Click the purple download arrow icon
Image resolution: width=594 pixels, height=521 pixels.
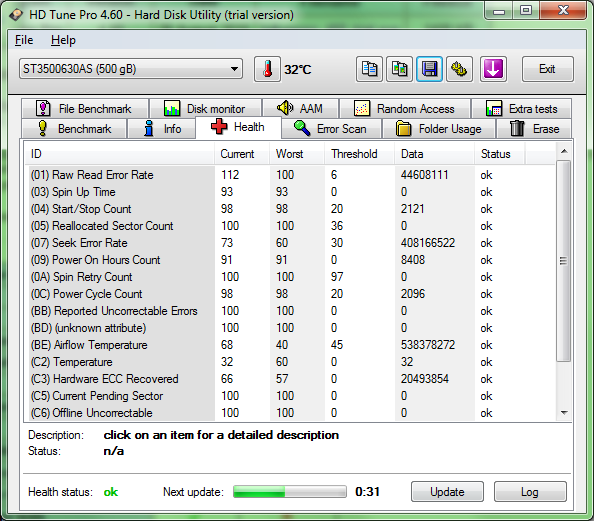tap(493, 69)
